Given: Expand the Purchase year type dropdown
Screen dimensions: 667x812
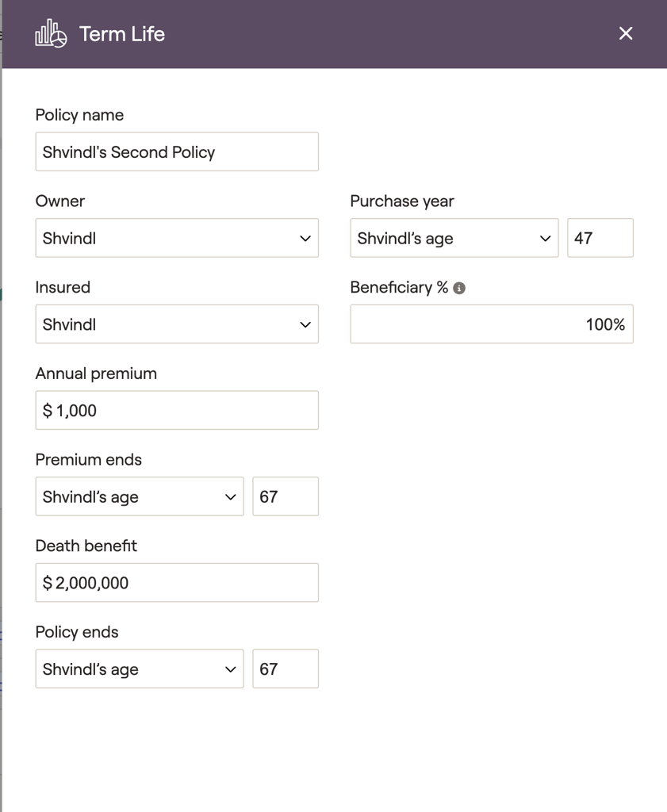Looking at the screenshot, I should [454, 238].
